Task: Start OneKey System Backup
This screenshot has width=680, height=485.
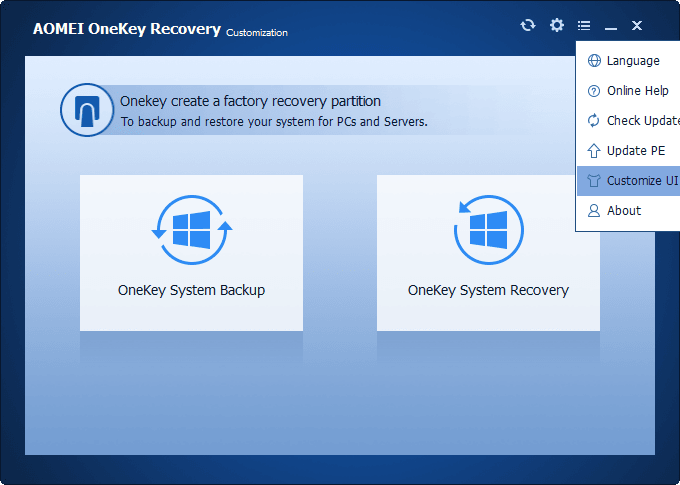Action: [x=191, y=291]
